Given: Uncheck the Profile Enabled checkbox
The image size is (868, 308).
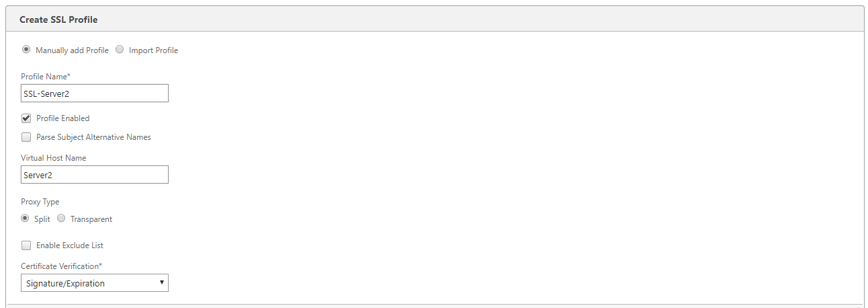Looking at the screenshot, I should click(x=26, y=118).
